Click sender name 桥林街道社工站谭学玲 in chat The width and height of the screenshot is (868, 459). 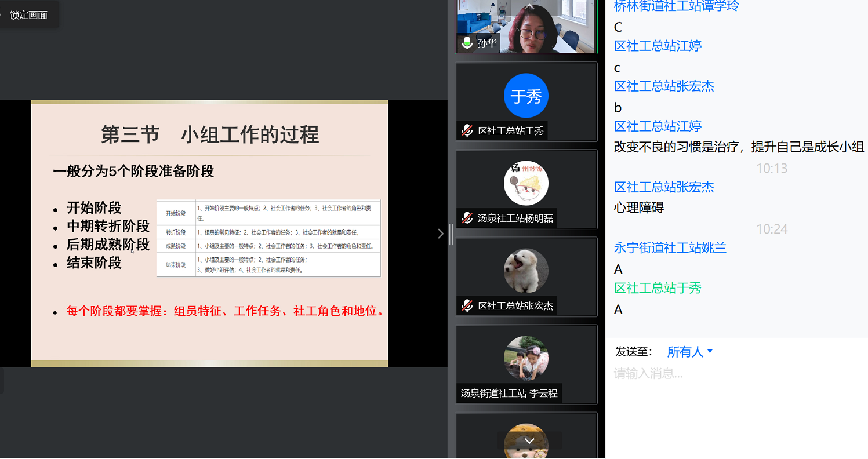point(676,6)
